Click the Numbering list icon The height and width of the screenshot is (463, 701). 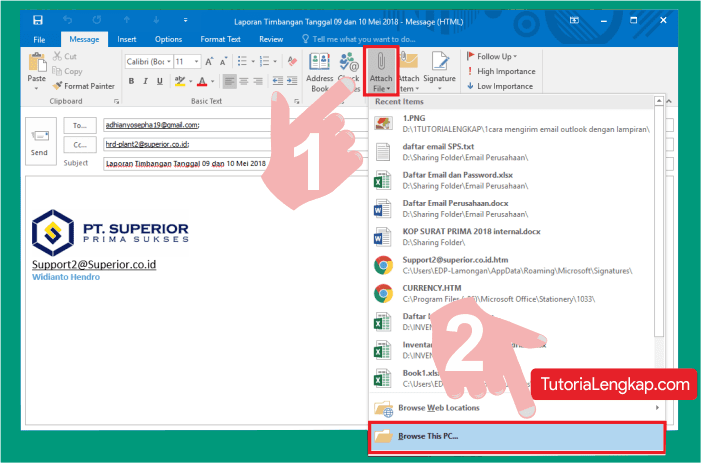pyautogui.click(x=265, y=61)
